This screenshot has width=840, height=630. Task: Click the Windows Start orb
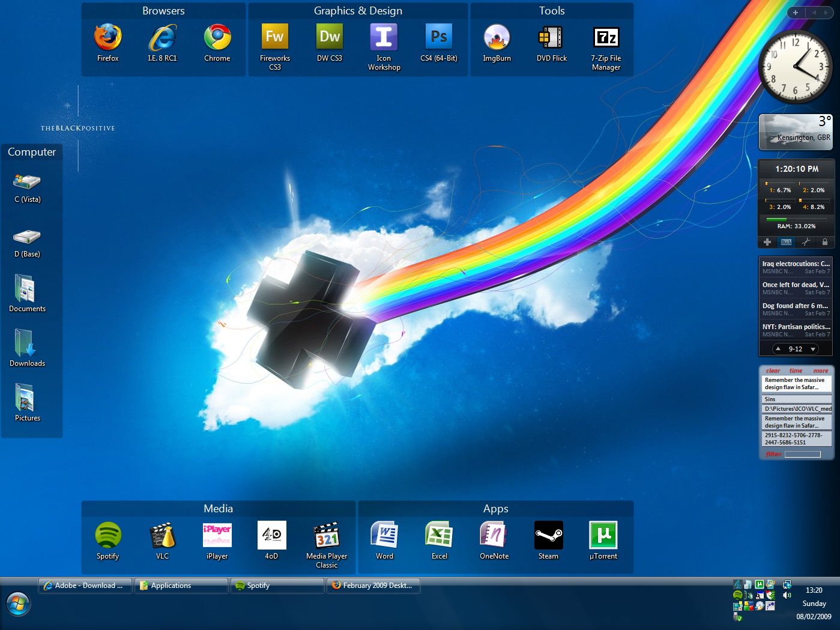[18, 604]
